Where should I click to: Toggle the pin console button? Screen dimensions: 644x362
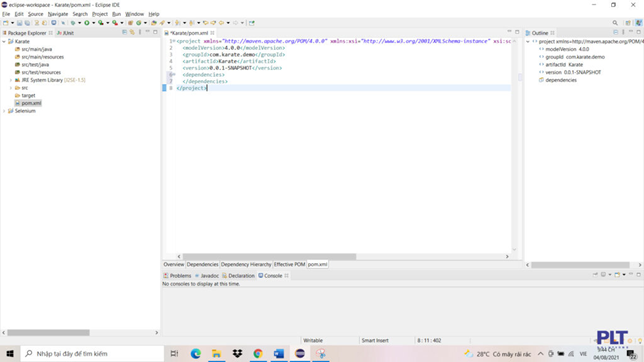(x=595, y=274)
